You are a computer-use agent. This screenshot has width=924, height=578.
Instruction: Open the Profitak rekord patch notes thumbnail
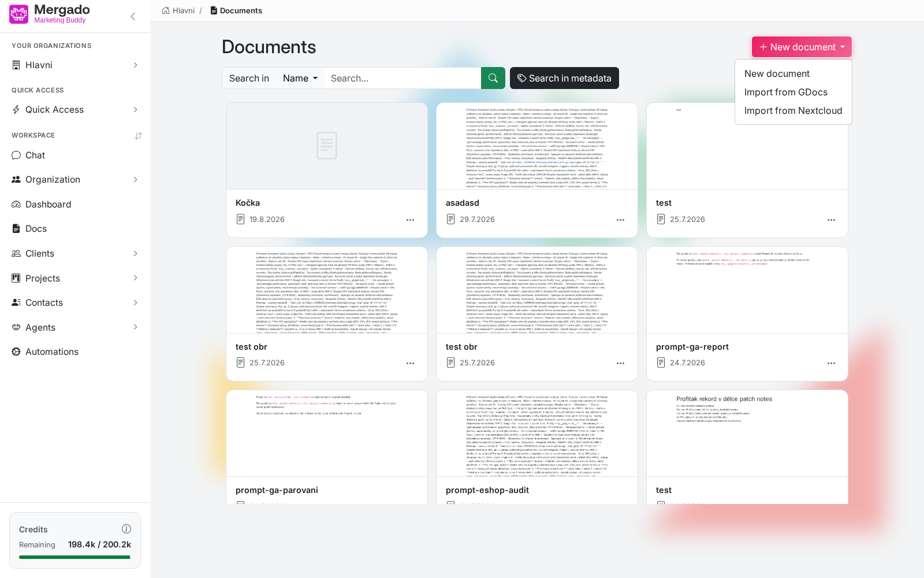pos(747,433)
